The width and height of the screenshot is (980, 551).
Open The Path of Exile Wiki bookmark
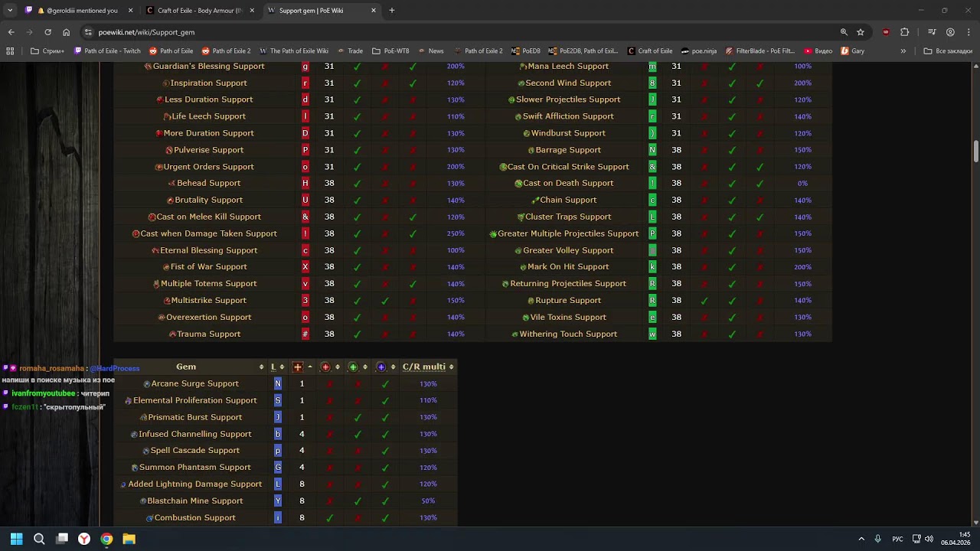tap(293, 51)
